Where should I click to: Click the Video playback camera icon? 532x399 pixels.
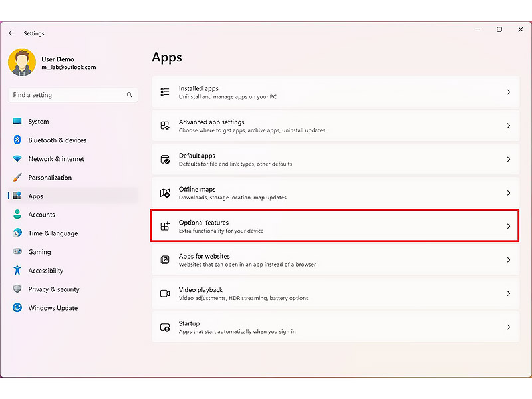(165, 293)
